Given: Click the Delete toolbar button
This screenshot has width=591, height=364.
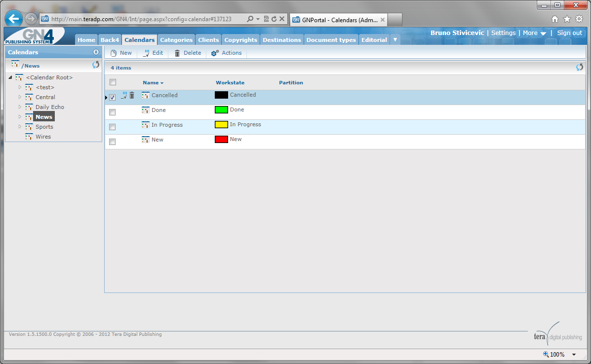Looking at the screenshot, I should tap(188, 53).
